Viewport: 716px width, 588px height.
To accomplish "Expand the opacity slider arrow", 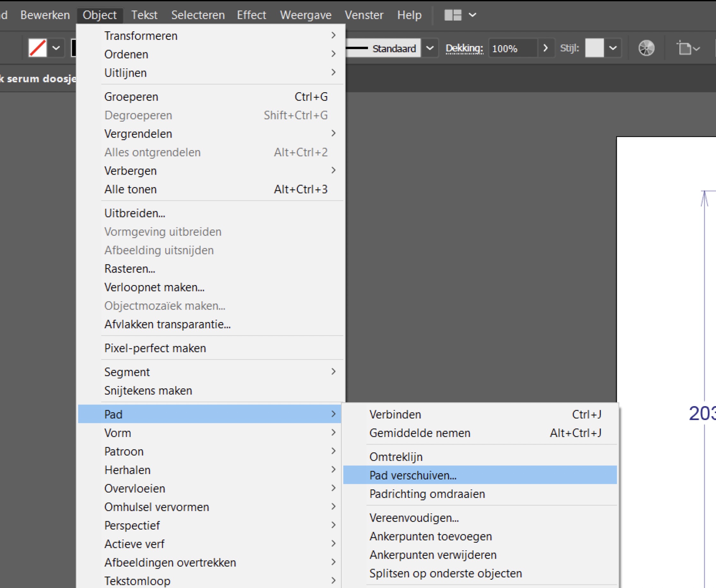I will (x=545, y=48).
